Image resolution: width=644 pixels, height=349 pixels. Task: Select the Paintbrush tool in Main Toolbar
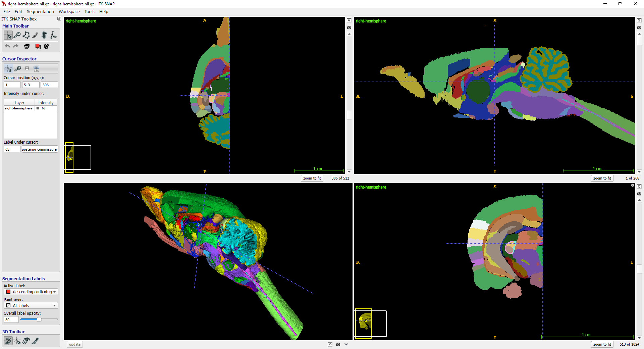pos(35,35)
